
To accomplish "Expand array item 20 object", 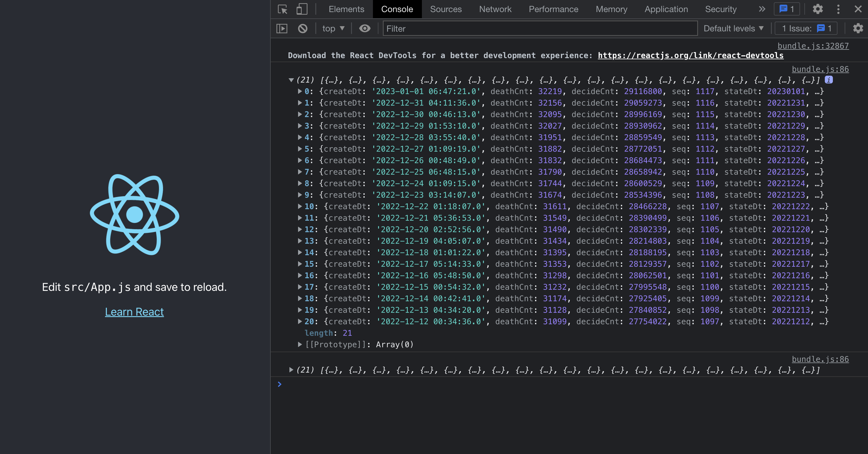I will (300, 321).
